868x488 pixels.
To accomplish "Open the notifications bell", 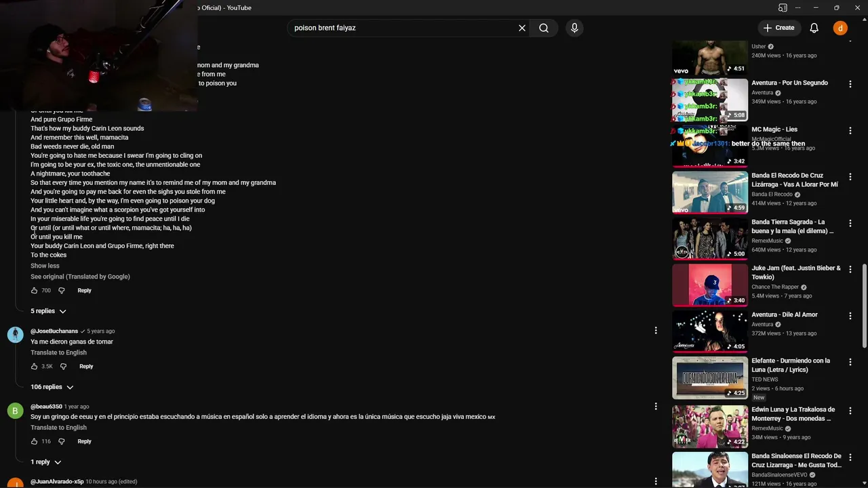I will coord(814,28).
